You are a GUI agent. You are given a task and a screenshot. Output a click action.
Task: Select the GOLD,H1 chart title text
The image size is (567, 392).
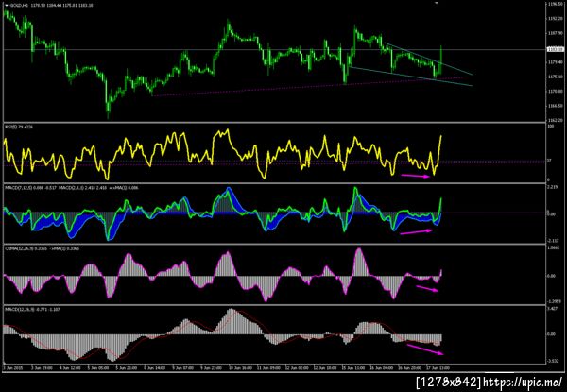(17, 6)
